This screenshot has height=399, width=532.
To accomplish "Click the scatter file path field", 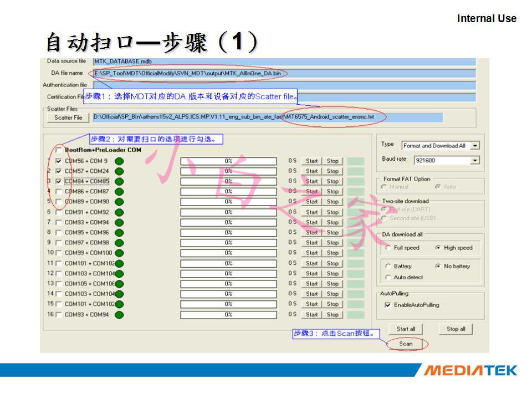I will [268, 117].
